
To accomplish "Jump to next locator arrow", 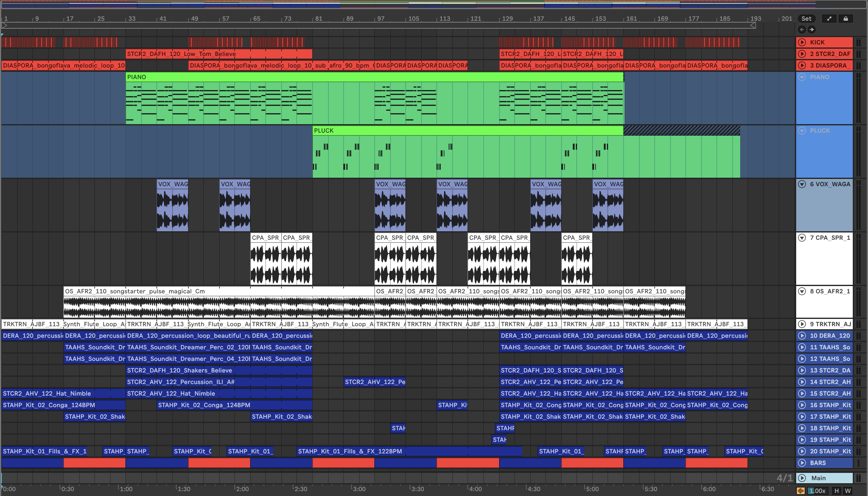I will click(812, 30).
